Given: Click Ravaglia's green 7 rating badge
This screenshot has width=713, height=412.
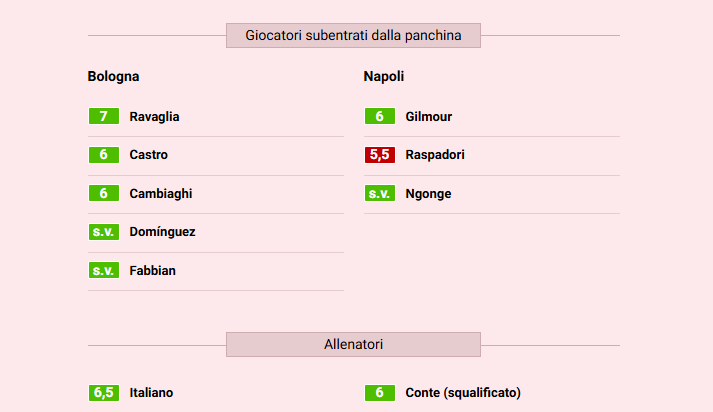Looking at the screenshot, I should point(103,117).
